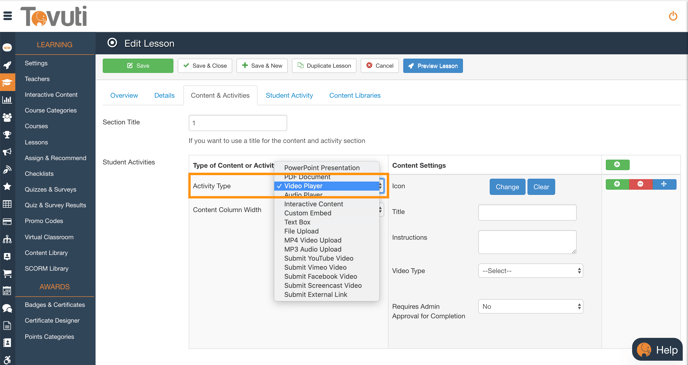Click the orange power icon
Screen dimensions: 688x365
click(673, 17)
